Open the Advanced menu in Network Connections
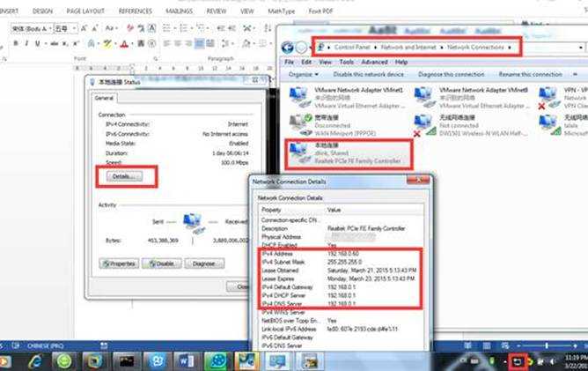Screen dimensions: 588x371 [x=374, y=62]
